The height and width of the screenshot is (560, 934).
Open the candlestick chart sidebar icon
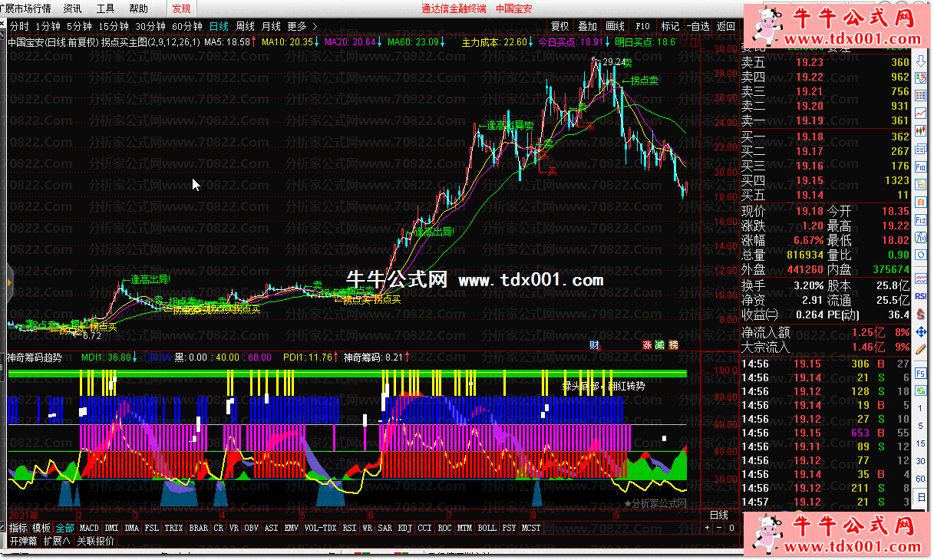click(x=921, y=130)
